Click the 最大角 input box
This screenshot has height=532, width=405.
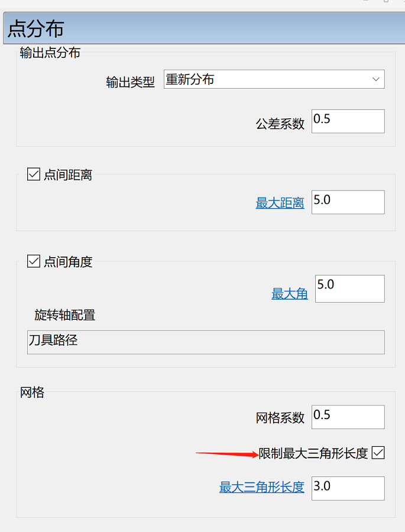click(x=349, y=288)
